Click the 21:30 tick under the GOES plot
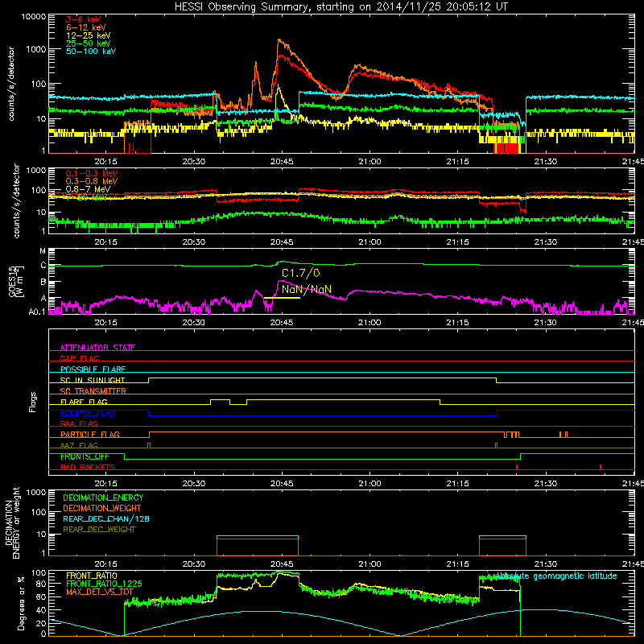Screen dimensions: 644x644 (x=546, y=323)
